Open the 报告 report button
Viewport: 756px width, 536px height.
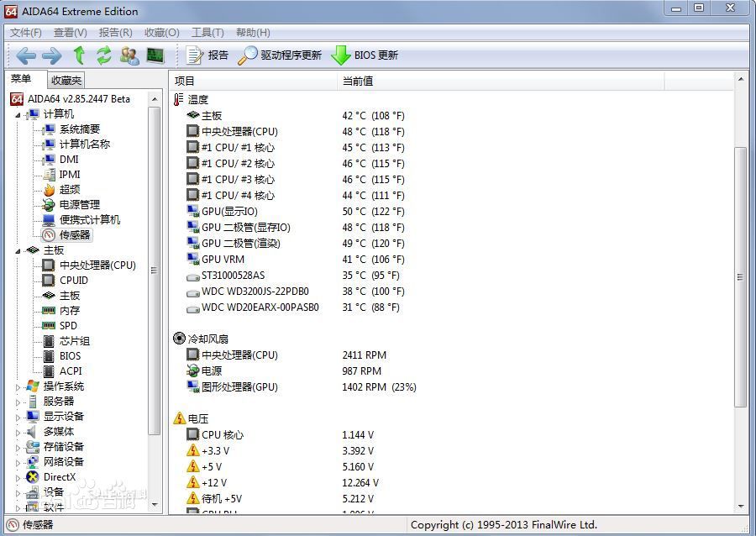pos(207,55)
